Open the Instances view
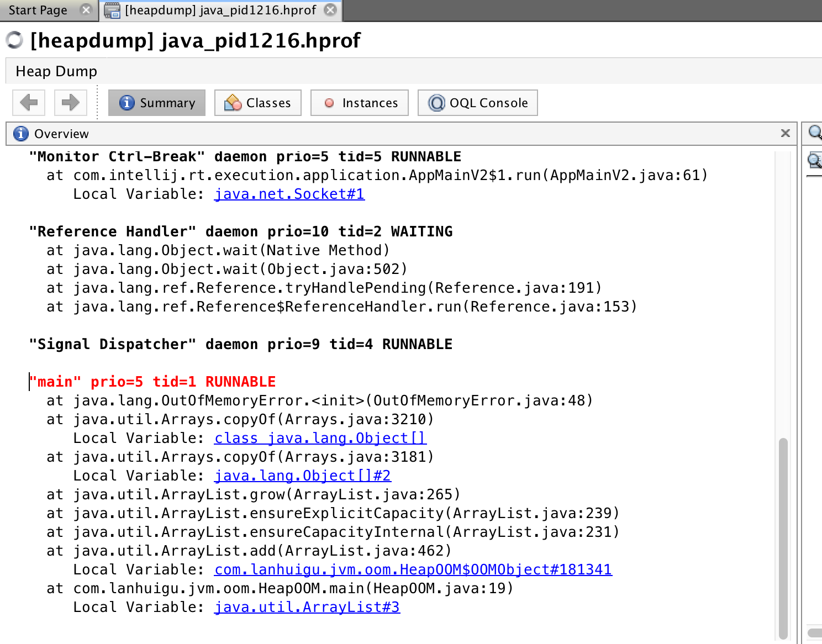This screenshot has width=822, height=644. click(x=360, y=103)
